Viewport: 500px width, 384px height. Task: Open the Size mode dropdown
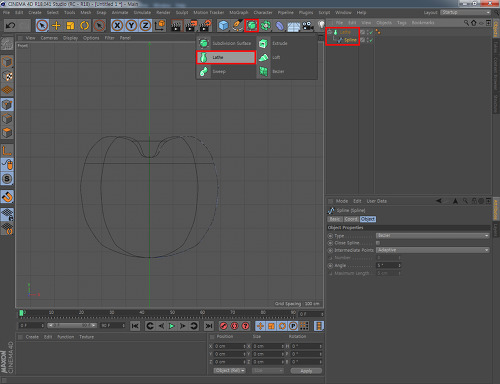tap(268, 371)
